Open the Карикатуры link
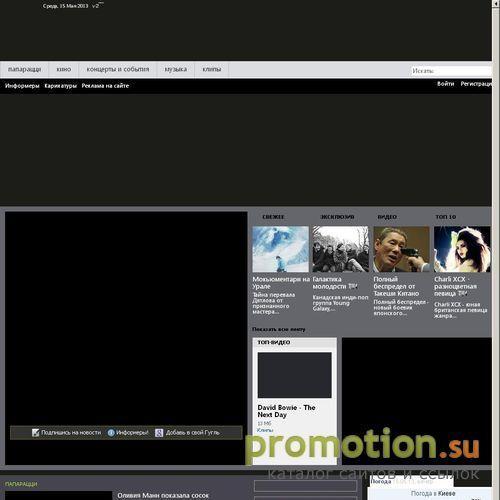Viewport: 500px width, 500px height. tap(60, 86)
